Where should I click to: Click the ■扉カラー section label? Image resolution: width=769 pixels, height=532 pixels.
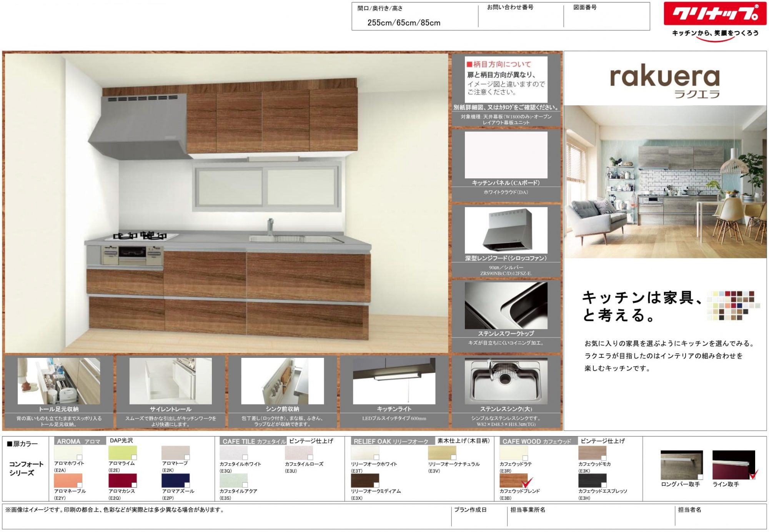click(22, 444)
